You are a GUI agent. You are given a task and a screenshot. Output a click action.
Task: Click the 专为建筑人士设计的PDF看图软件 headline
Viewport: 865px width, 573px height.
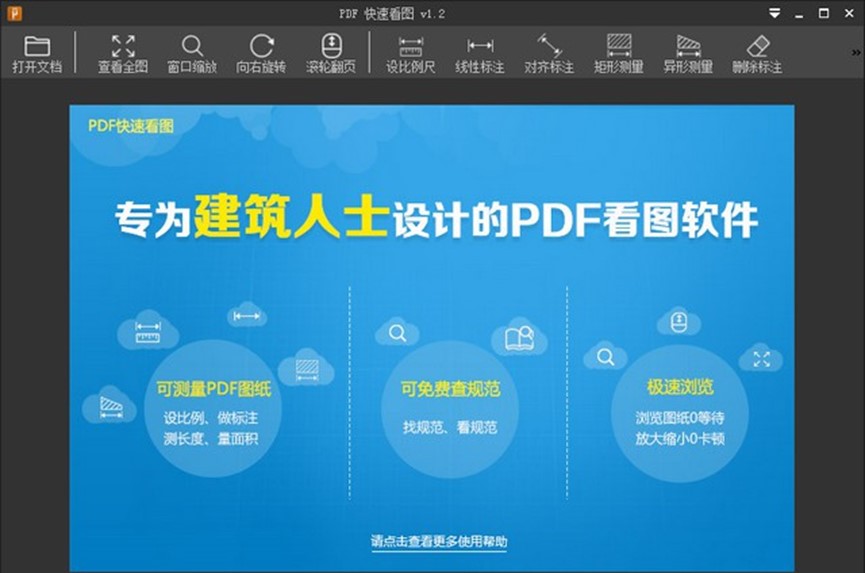click(436, 218)
